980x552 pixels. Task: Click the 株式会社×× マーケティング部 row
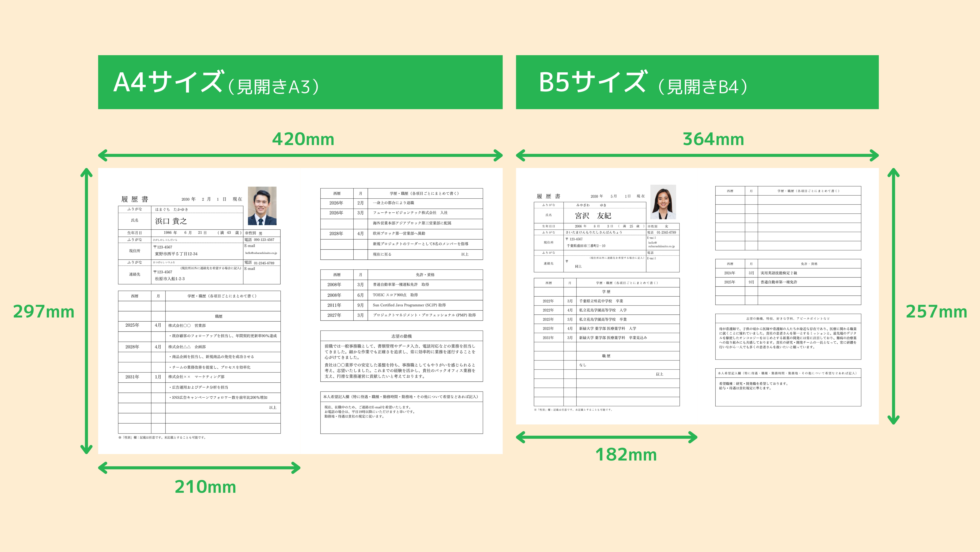[x=199, y=377]
